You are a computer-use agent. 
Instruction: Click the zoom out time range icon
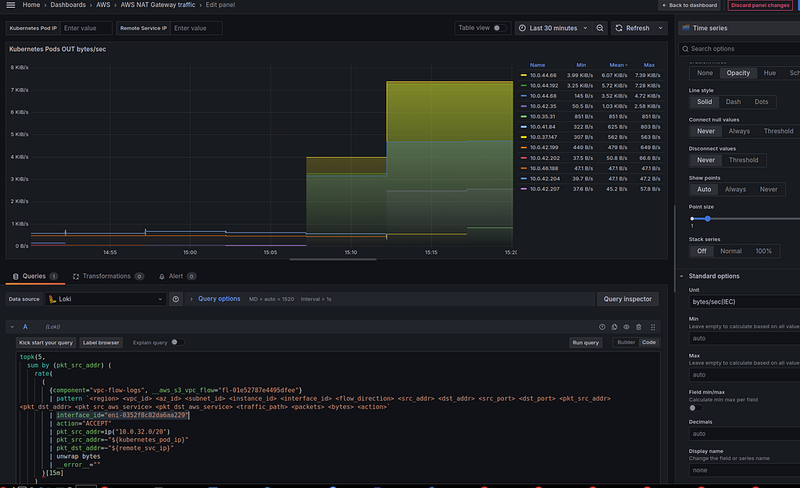pyautogui.click(x=600, y=28)
